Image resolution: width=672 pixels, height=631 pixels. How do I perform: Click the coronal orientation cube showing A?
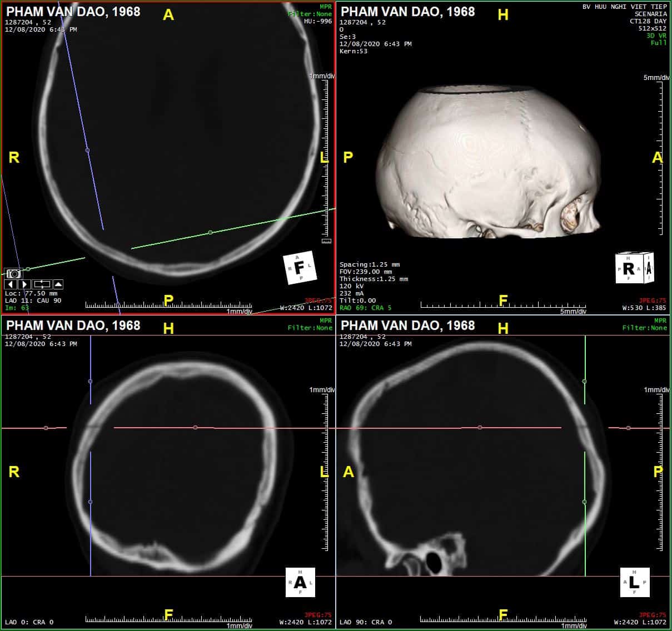click(300, 582)
